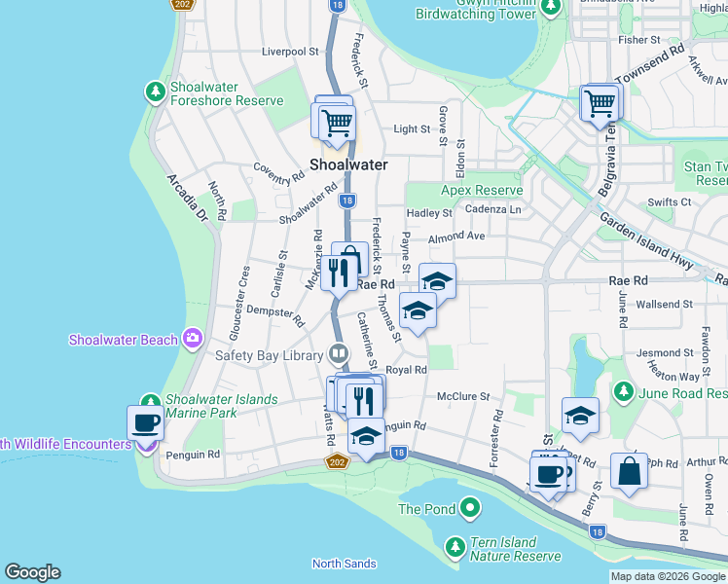Click the Map data ©2026 Google attribution

pyautogui.click(x=668, y=577)
